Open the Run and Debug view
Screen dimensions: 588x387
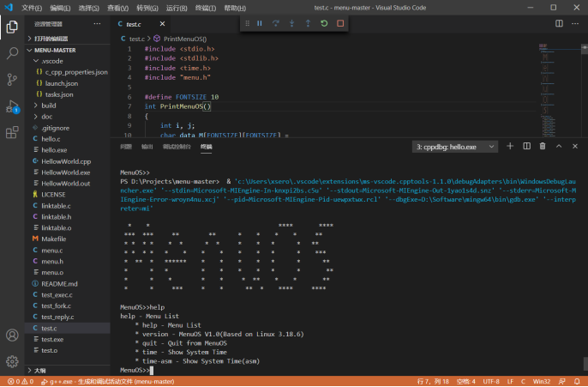[12, 106]
